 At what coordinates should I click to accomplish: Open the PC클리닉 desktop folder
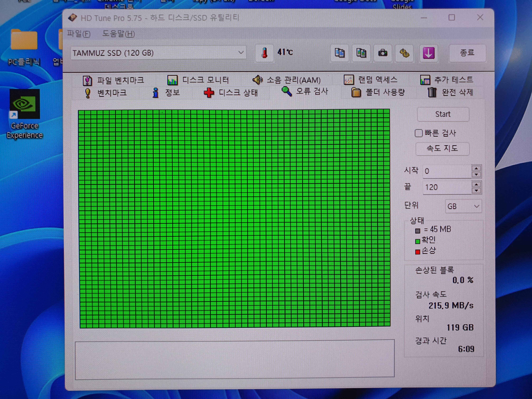coord(24,47)
